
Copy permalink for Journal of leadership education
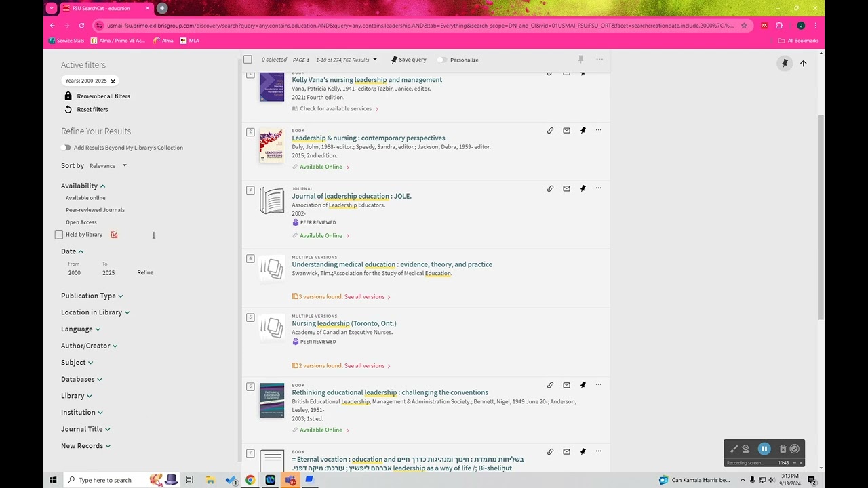click(x=550, y=188)
